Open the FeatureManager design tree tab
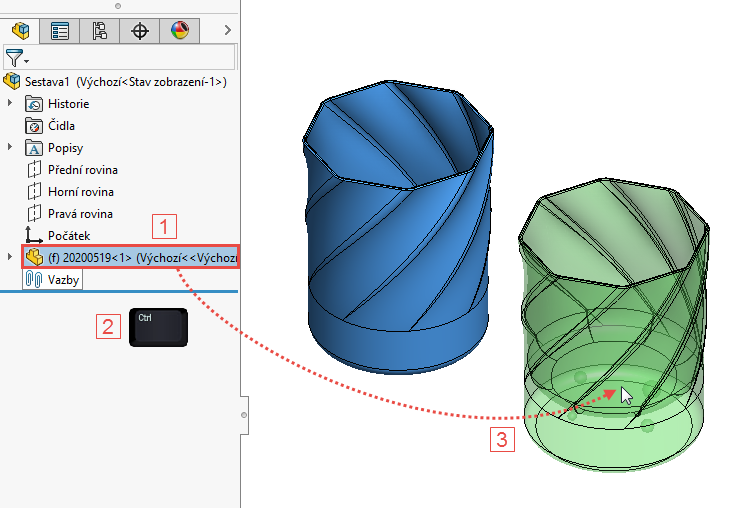This screenshot has height=508, width=750. [x=20, y=31]
